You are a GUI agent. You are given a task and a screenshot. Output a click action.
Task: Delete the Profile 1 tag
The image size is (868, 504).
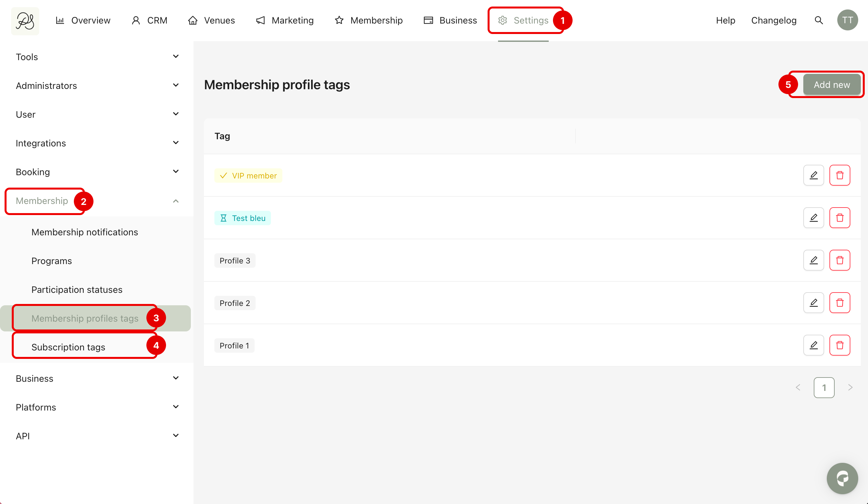[x=840, y=345]
